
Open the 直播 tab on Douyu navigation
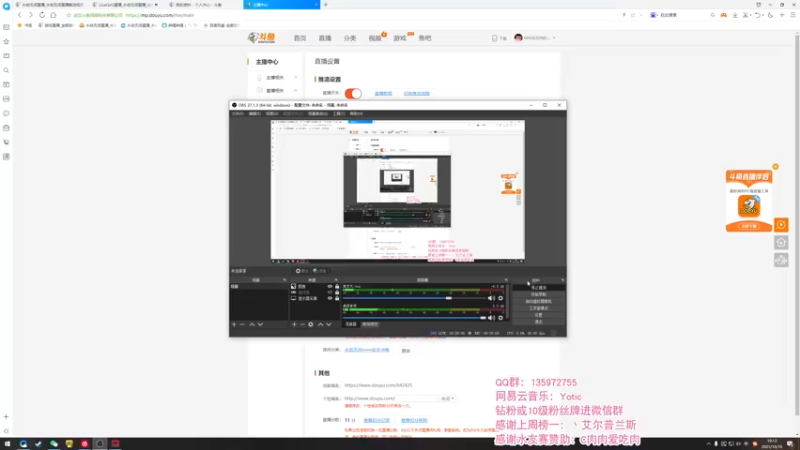(x=325, y=38)
